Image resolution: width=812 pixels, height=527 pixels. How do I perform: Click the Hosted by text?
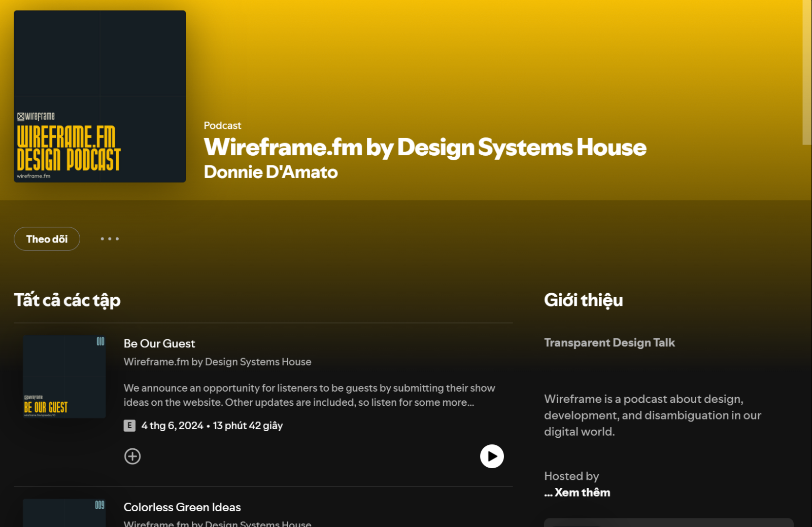coord(571,476)
